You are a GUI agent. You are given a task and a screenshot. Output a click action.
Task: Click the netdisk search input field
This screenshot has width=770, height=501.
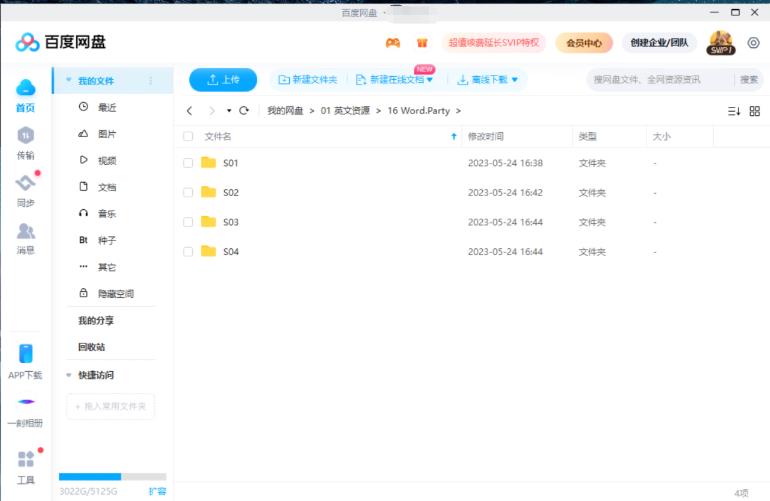pyautogui.click(x=660, y=80)
